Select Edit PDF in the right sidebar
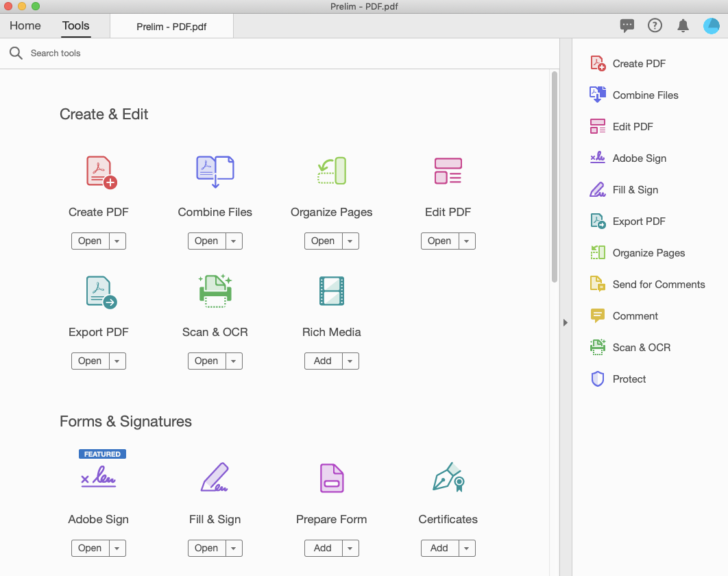This screenshot has width=728, height=576. pyautogui.click(x=621, y=127)
